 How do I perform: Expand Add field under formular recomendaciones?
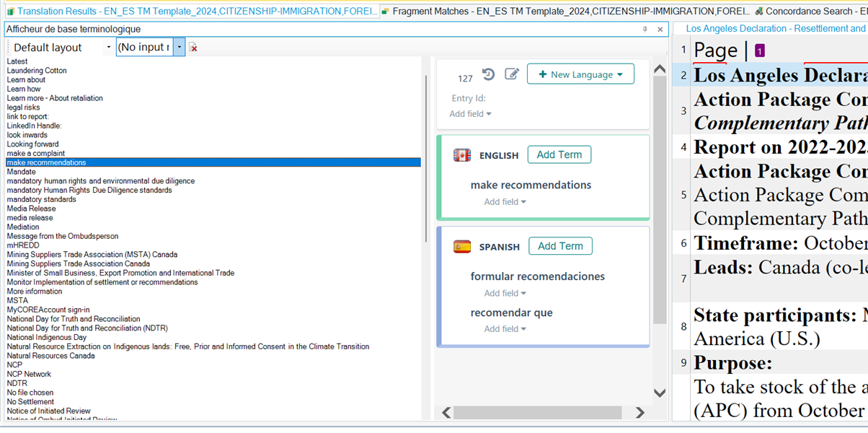(505, 293)
